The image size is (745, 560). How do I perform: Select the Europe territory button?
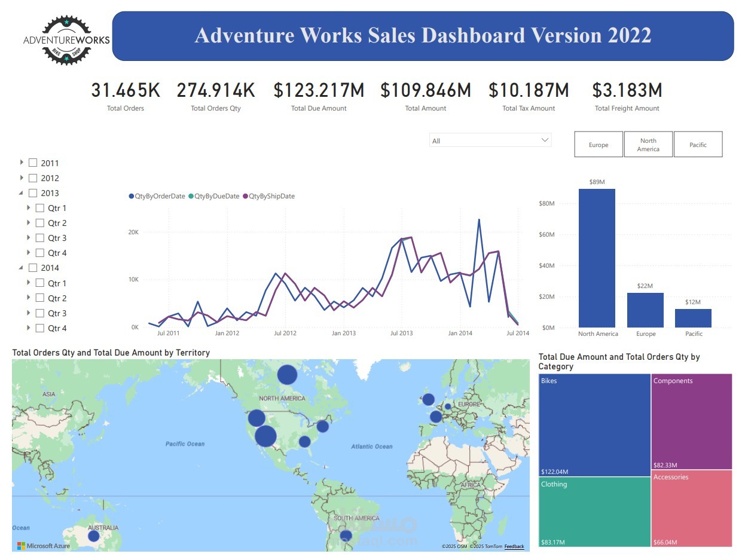(598, 144)
